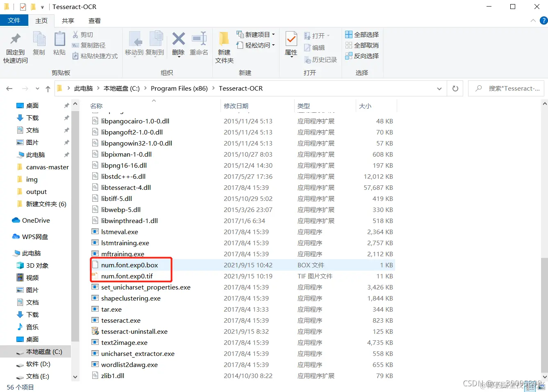The image size is (548, 392).
Task: Open New item (新建项目) dropdown
Action: [x=256, y=34]
